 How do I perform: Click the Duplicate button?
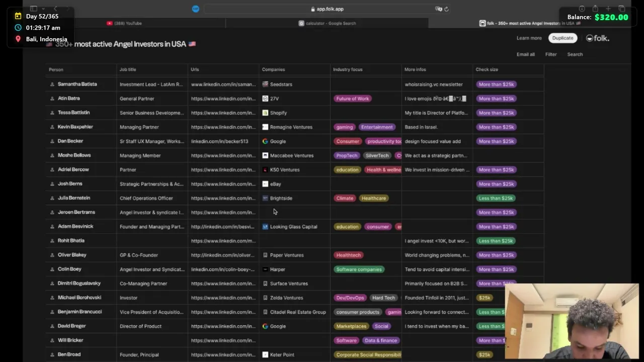click(562, 38)
